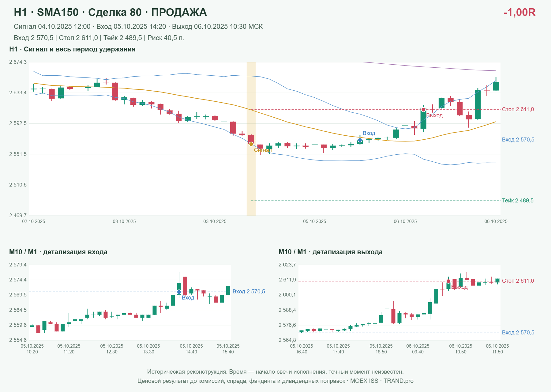Click the '05.10.2025 16:40' time label in exit chart
Screen dimensions: 551x392
(x=302, y=349)
